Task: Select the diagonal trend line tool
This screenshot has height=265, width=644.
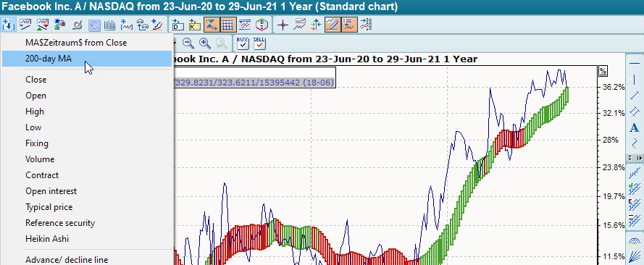Action: point(634,95)
